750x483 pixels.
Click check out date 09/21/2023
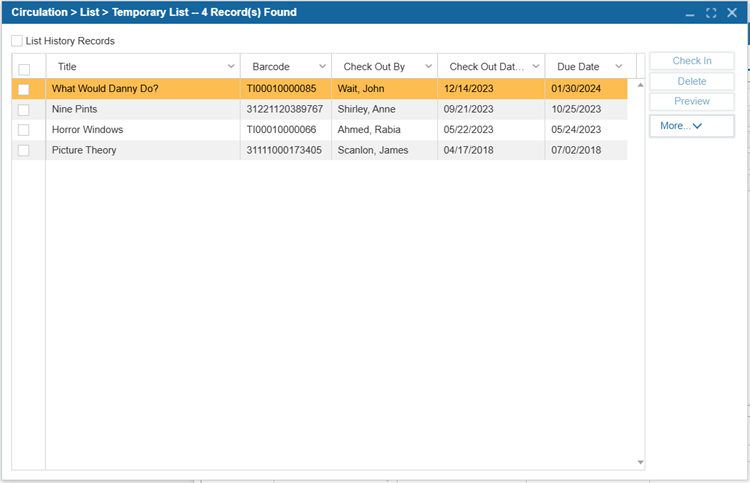[x=468, y=109]
